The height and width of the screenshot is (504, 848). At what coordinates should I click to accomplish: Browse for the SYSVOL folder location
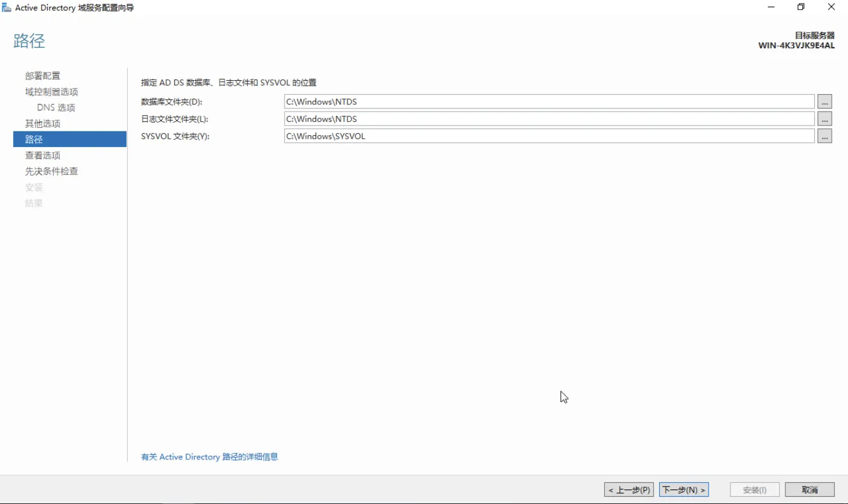pos(824,136)
